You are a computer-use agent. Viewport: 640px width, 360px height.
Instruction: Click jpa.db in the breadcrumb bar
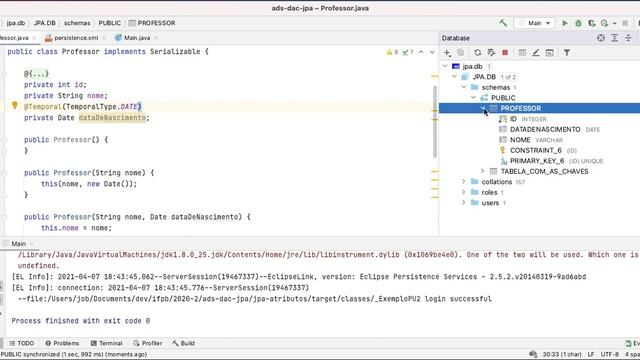pyautogui.click(x=16, y=23)
